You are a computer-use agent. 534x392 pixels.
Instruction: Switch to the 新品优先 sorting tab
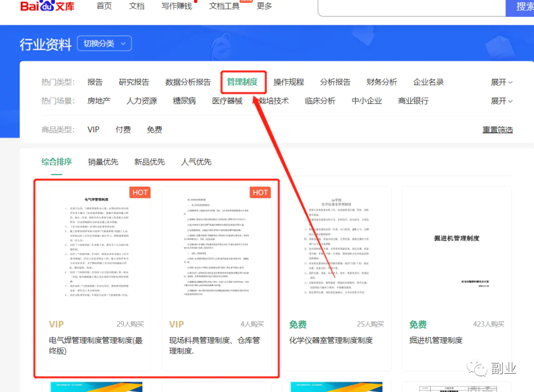tap(149, 162)
